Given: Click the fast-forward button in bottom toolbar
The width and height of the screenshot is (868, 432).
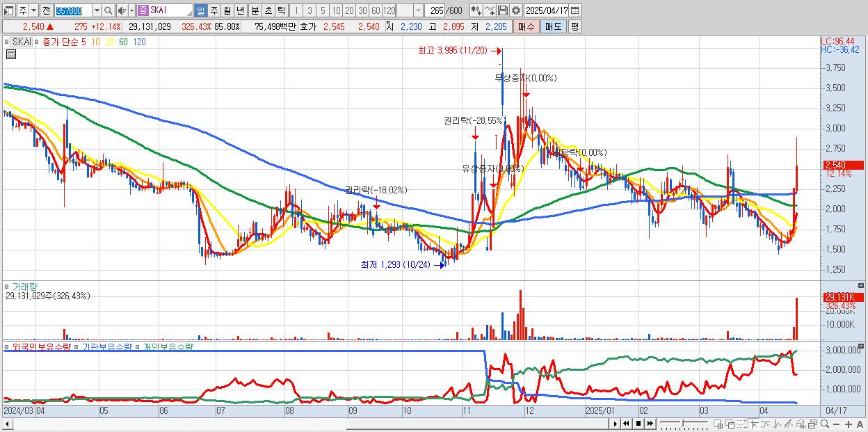Looking at the screenshot, I should coord(650,424).
